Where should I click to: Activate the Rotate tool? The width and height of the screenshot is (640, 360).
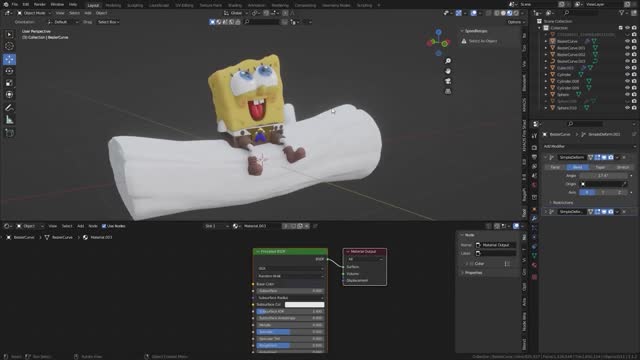[x=9, y=71]
